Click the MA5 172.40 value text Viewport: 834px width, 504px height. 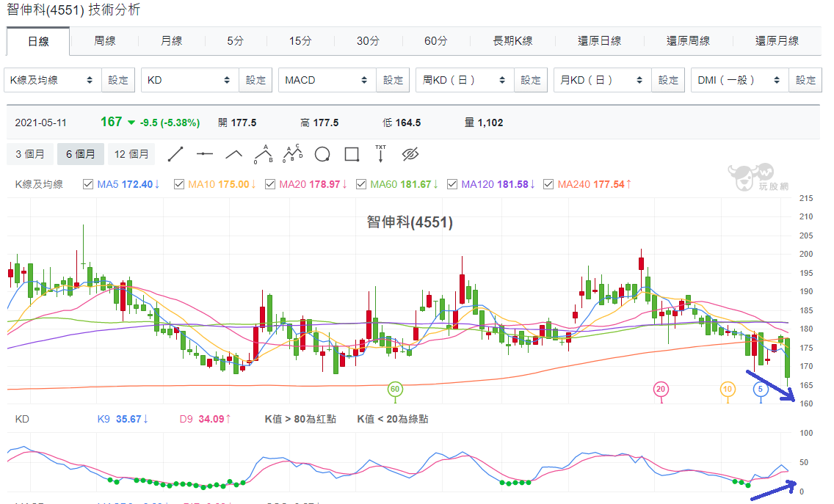128,184
